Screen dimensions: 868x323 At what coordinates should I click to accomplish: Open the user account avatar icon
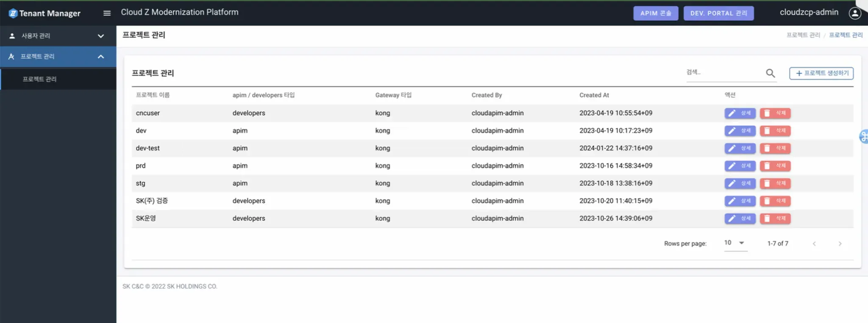855,13
